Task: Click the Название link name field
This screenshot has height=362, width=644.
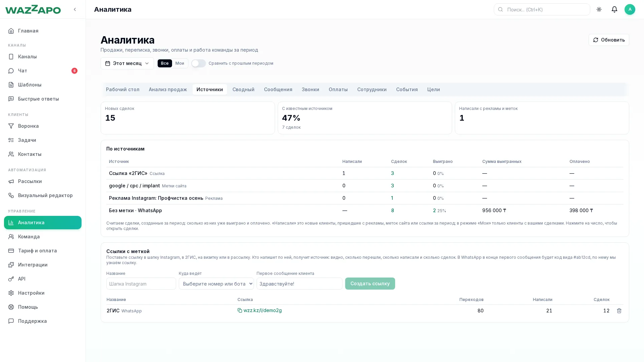Action: tap(141, 284)
